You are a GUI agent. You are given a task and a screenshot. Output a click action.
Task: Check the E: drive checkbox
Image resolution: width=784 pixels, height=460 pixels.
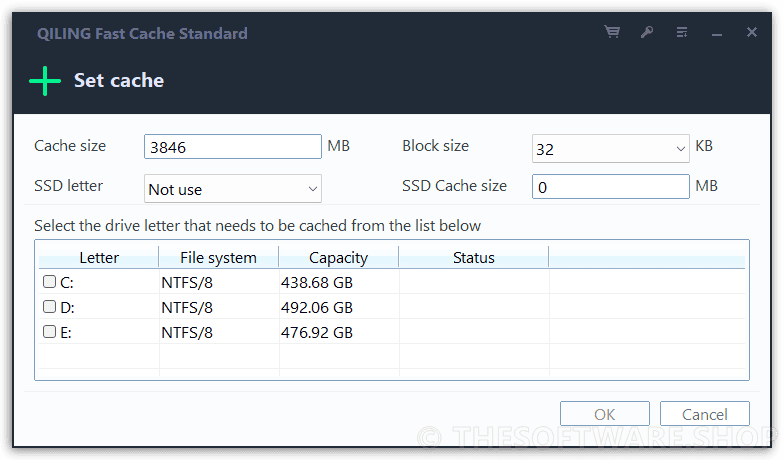coord(49,332)
